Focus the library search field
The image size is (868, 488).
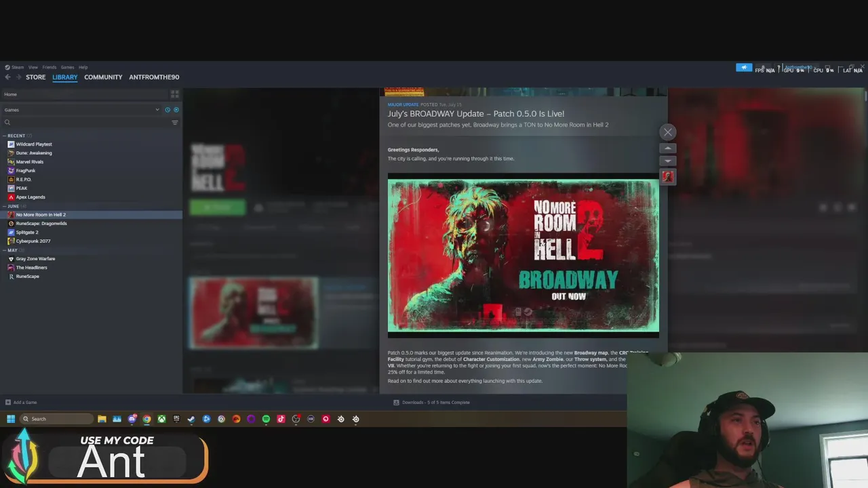click(85, 123)
